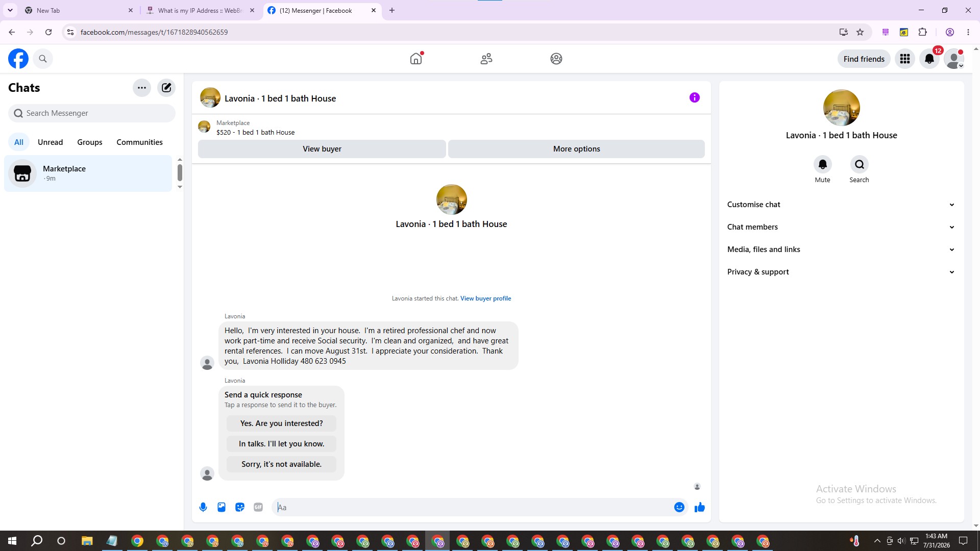
Task: Open Windows taskbar search
Action: coord(37,541)
